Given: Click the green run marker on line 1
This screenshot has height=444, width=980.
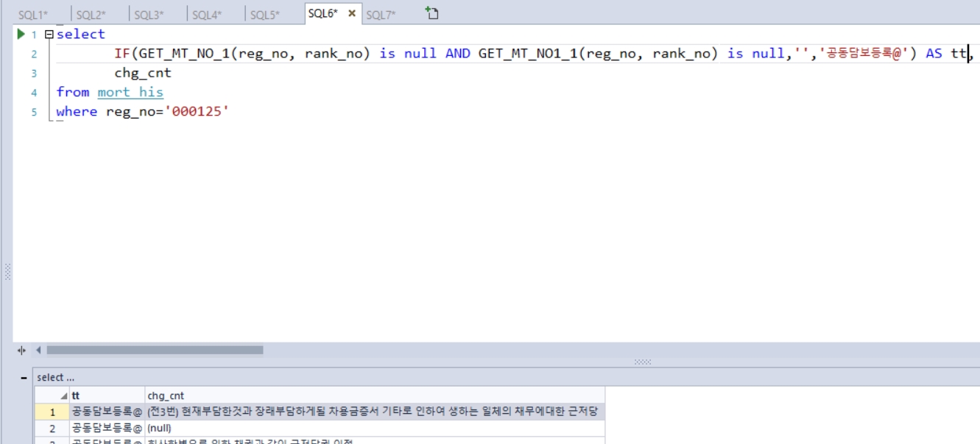Looking at the screenshot, I should 21,35.
